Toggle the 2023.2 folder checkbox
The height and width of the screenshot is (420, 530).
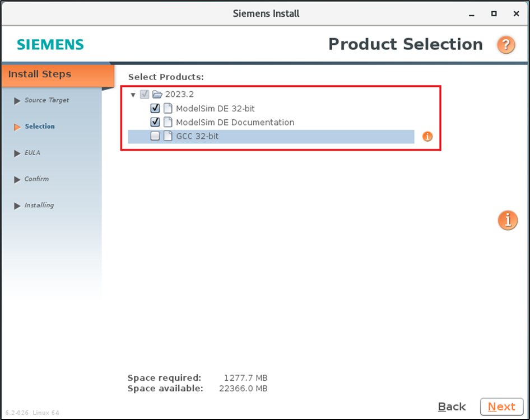[x=145, y=94]
